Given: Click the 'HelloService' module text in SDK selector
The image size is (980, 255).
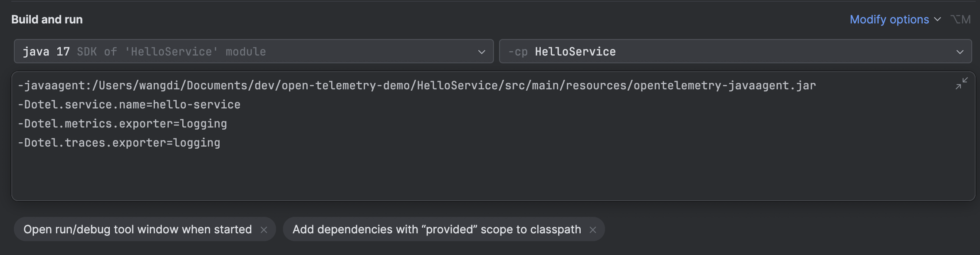Looking at the screenshot, I should click(171, 52).
